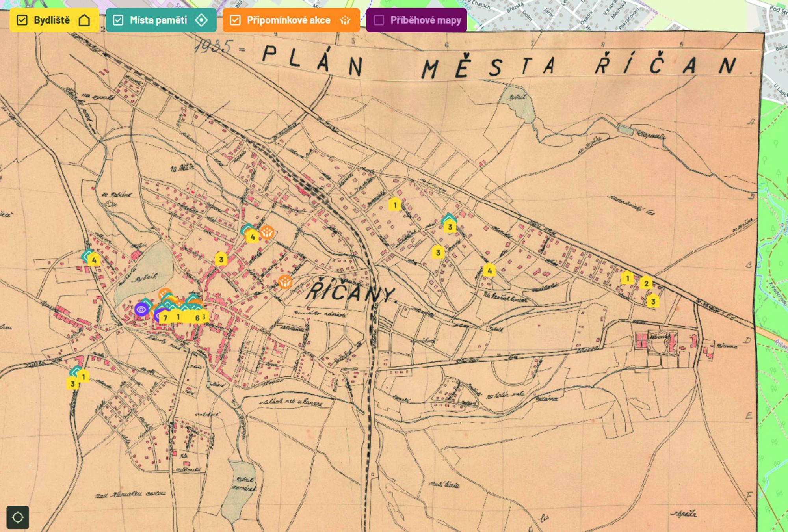Click the Příběhové mapy filter label
This screenshot has width=788, height=532.
[426, 20]
